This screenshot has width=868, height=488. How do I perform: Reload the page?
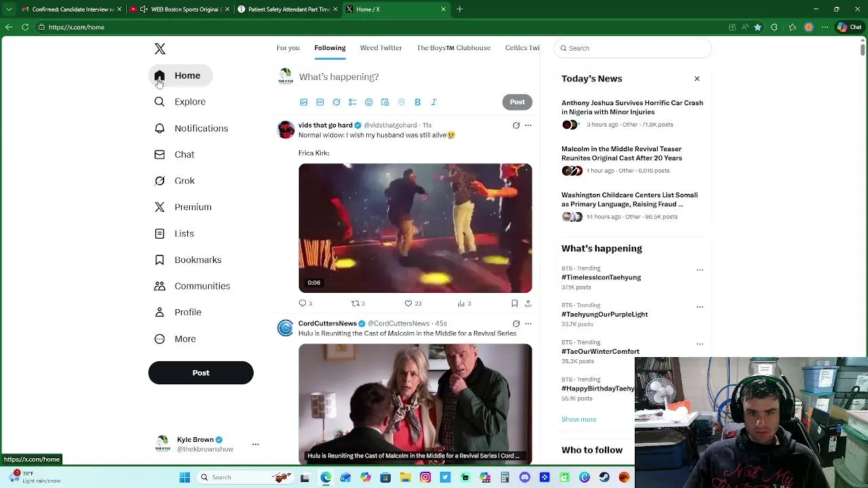click(x=25, y=27)
